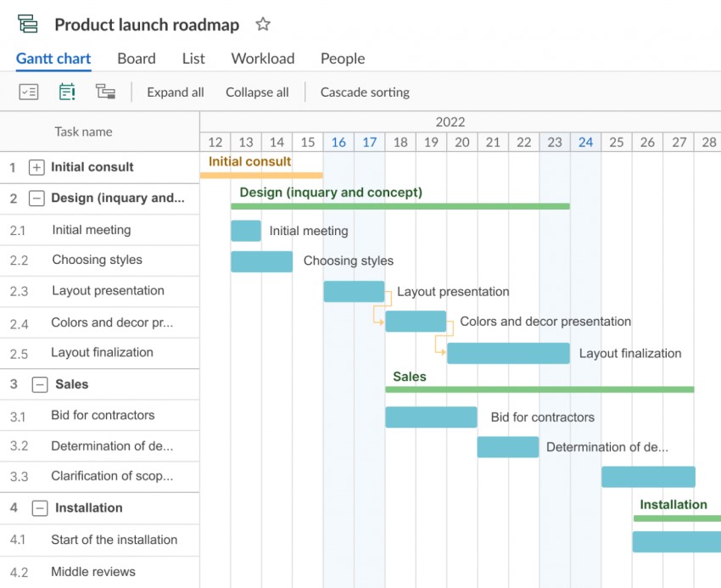Select the Bid for contractors task bar
The width and height of the screenshot is (721, 588).
431,417
